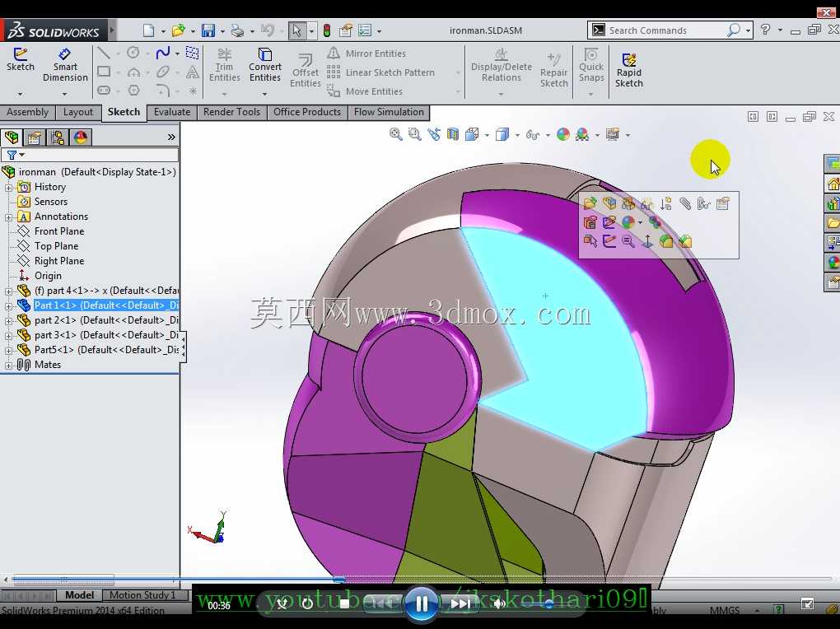Select the Front Plane tree item

[59, 231]
